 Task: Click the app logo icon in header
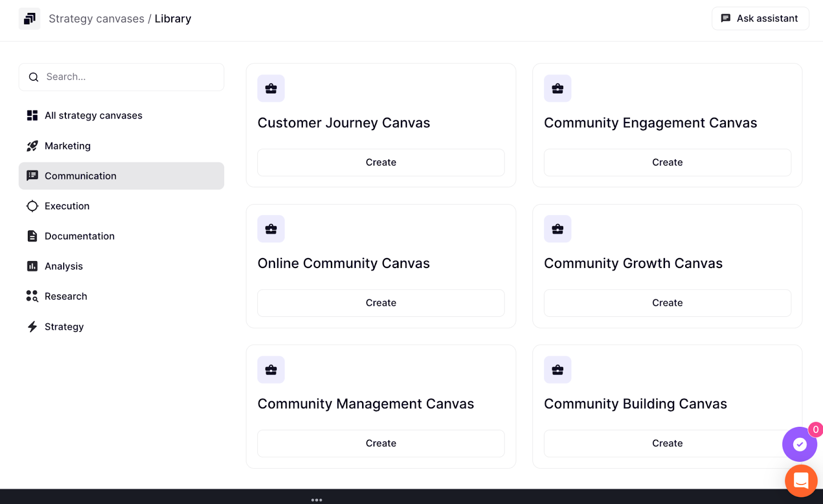(x=29, y=19)
